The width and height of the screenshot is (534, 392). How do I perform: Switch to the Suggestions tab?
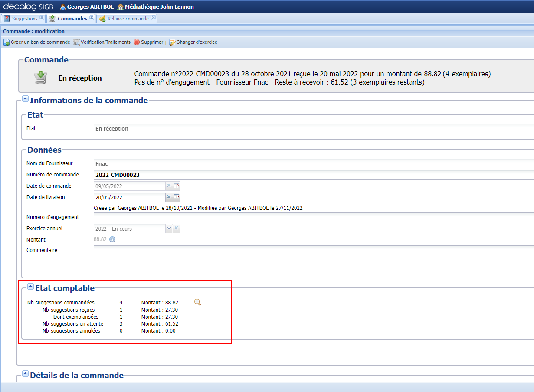(24, 18)
